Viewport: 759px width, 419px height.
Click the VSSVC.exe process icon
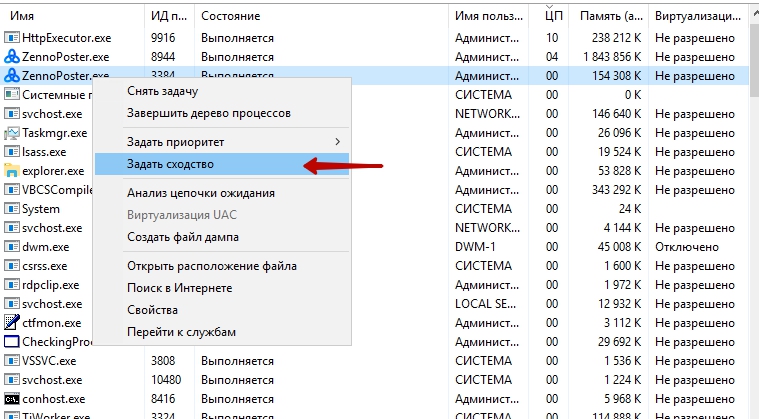click(12, 360)
